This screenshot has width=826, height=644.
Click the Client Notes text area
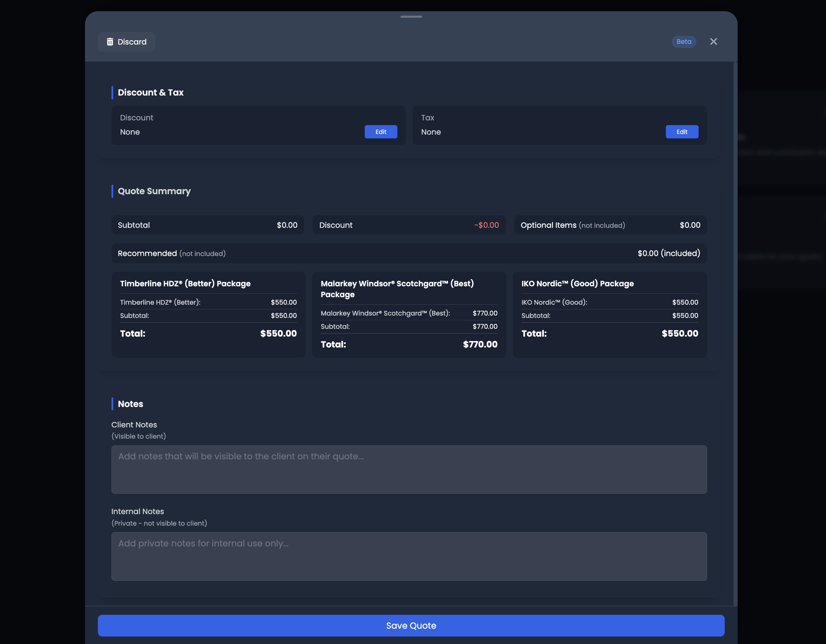(409, 469)
